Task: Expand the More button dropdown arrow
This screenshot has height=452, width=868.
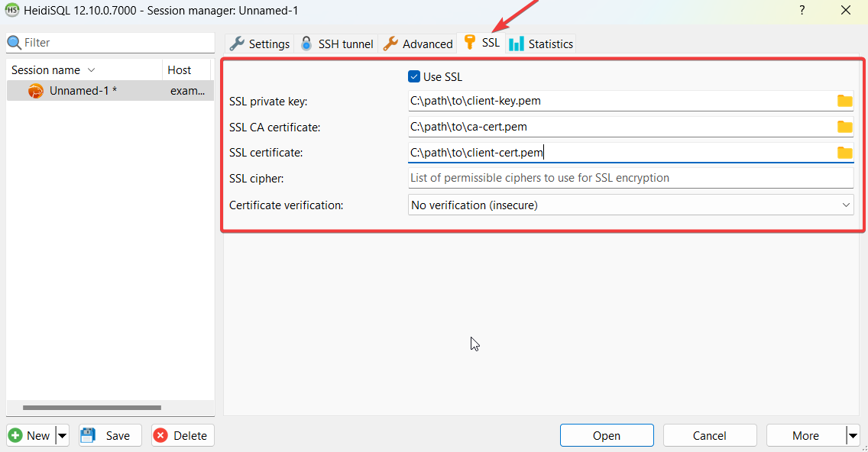Action: click(x=853, y=436)
